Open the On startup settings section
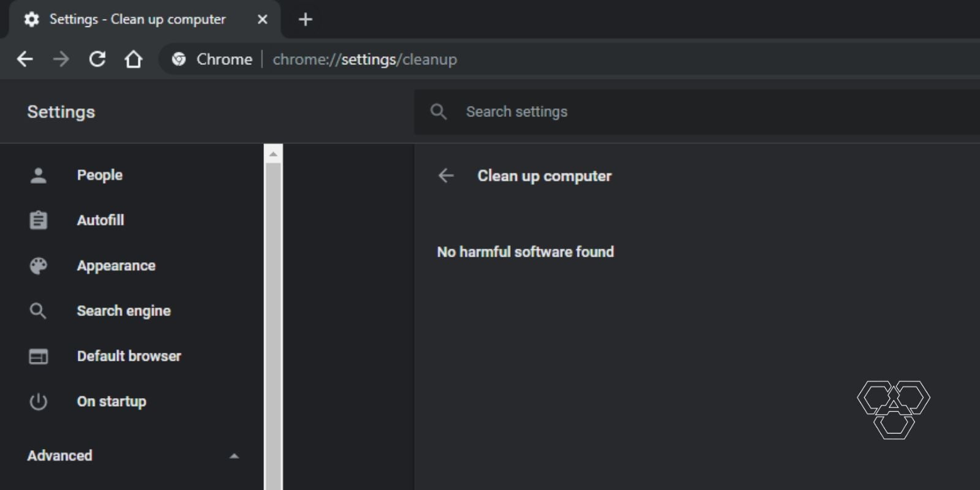980x490 pixels. point(111,402)
